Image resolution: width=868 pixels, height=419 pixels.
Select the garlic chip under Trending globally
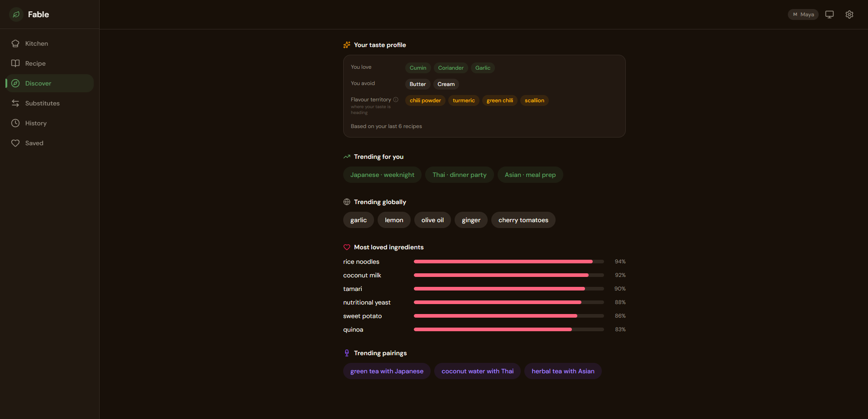(359, 220)
